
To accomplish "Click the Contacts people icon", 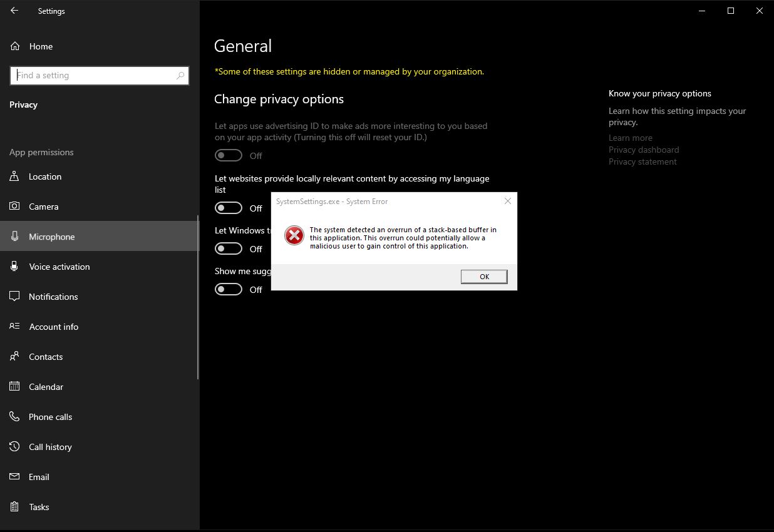I will [14, 357].
